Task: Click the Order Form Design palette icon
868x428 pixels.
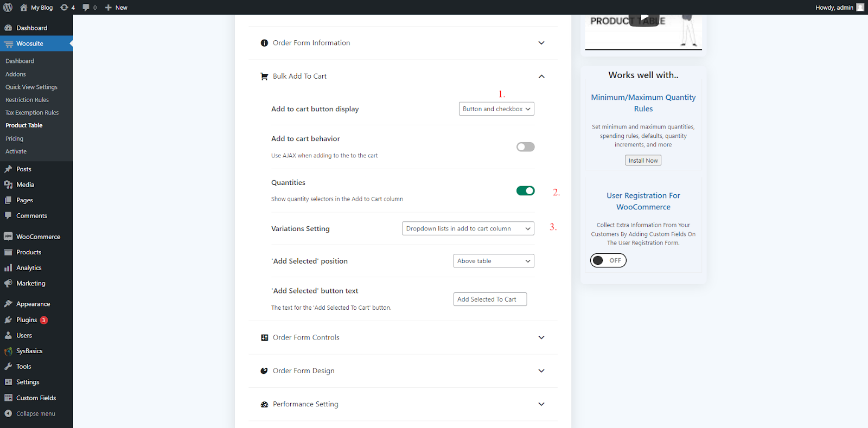Action: click(264, 371)
